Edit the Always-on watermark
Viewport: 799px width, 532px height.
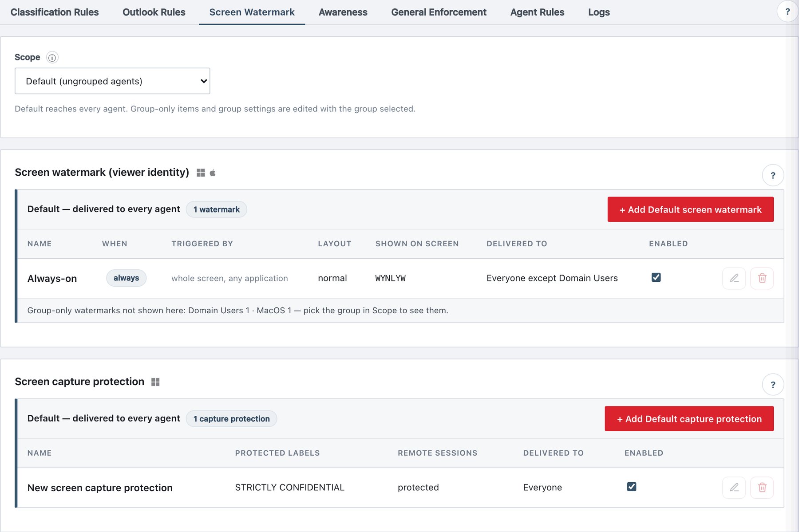click(734, 278)
